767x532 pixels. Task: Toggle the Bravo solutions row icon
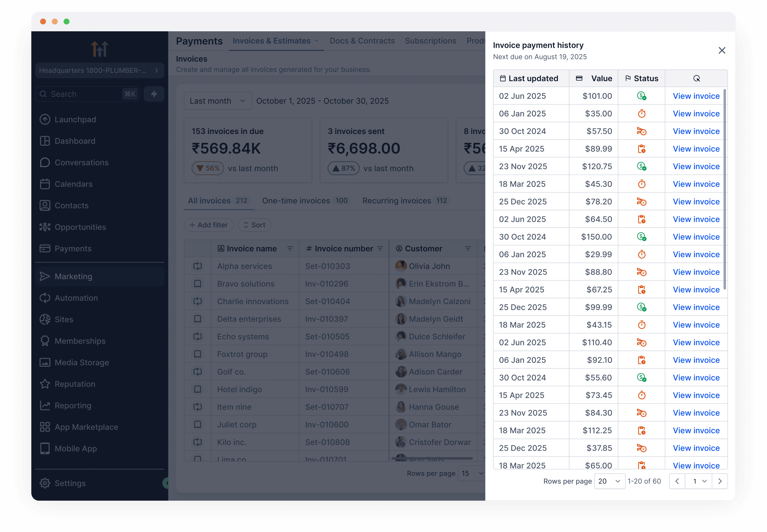click(197, 284)
